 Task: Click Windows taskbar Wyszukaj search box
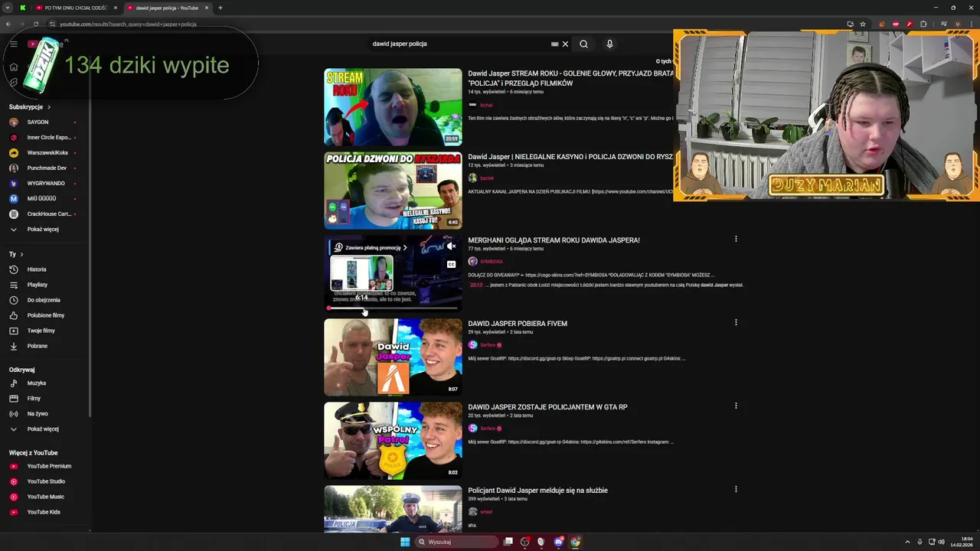click(x=457, y=542)
